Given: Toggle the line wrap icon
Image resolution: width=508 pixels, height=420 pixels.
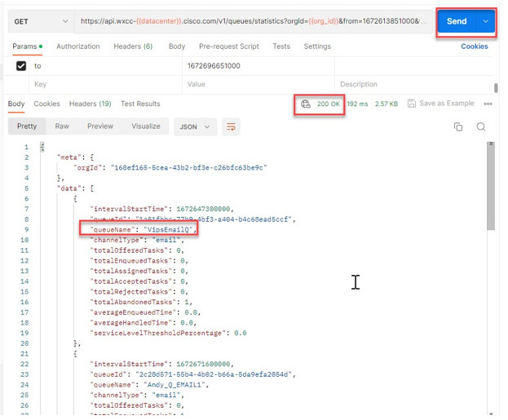Looking at the screenshot, I should click(x=231, y=126).
